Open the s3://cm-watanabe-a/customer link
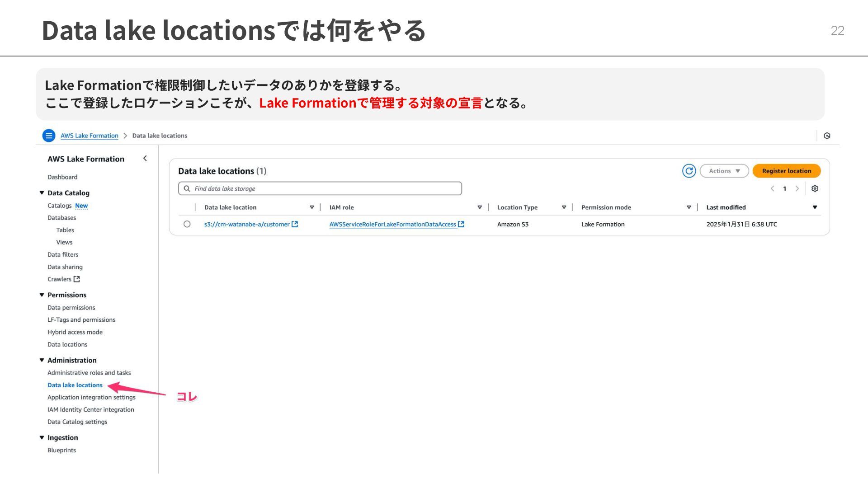The width and height of the screenshot is (868, 488). tap(247, 224)
